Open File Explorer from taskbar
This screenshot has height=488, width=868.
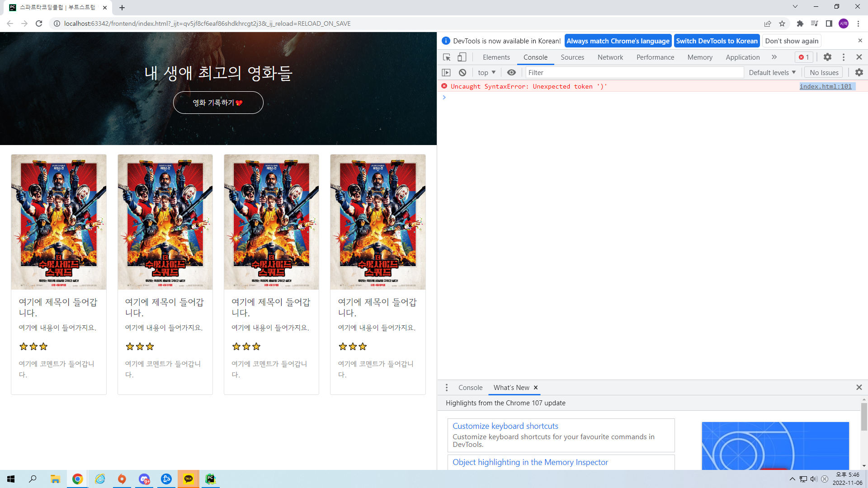click(55, 479)
